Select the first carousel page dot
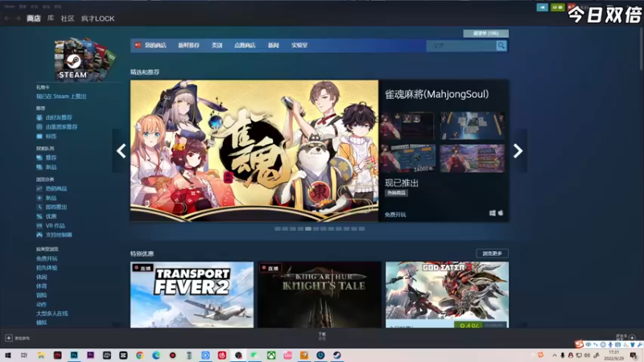 pos(278,229)
